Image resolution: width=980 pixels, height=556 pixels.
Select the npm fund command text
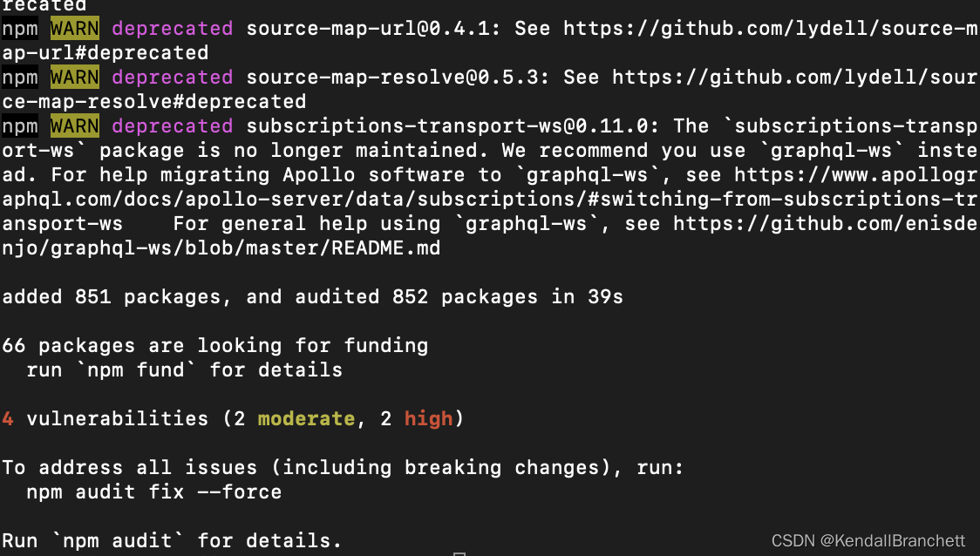(135, 370)
